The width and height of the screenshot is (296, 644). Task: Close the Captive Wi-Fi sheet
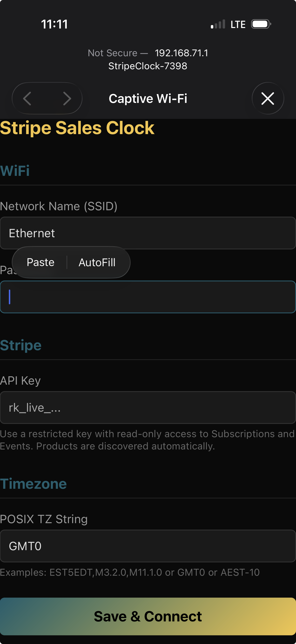[x=268, y=98]
